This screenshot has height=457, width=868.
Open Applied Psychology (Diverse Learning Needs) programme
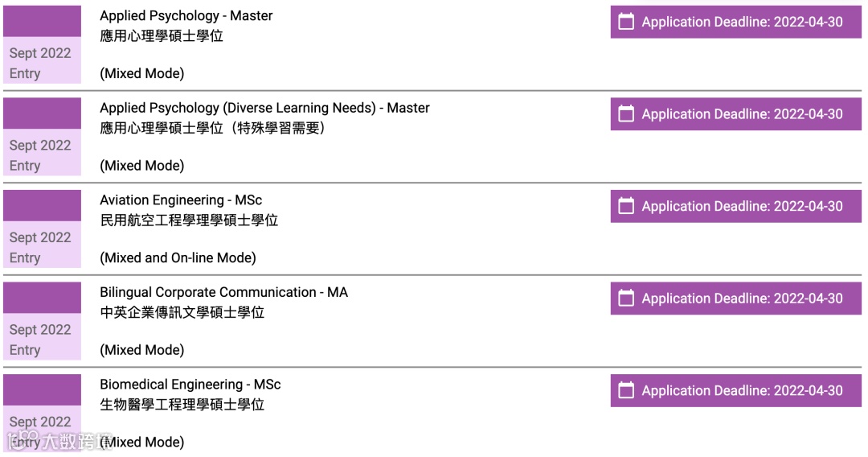(x=264, y=108)
